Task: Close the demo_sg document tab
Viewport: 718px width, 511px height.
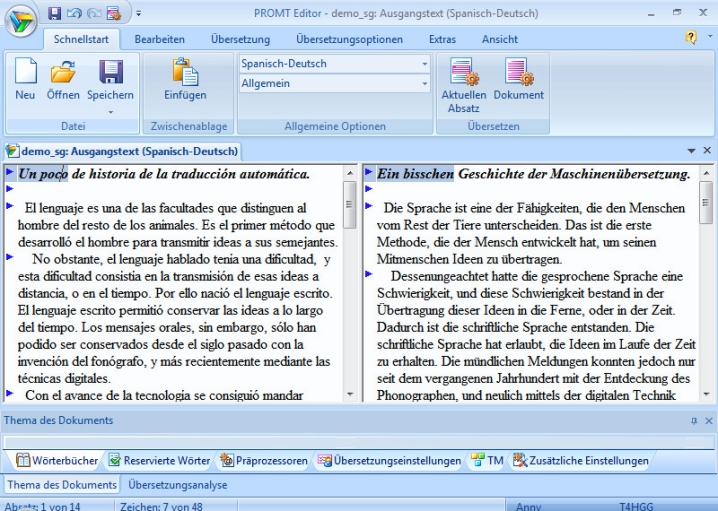Action: point(707,150)
